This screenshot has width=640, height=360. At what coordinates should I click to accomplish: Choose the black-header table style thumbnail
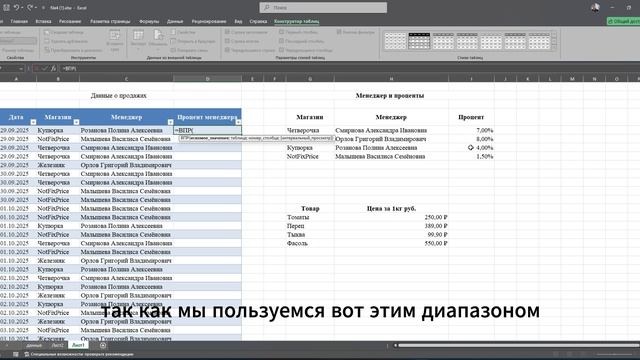419,41
